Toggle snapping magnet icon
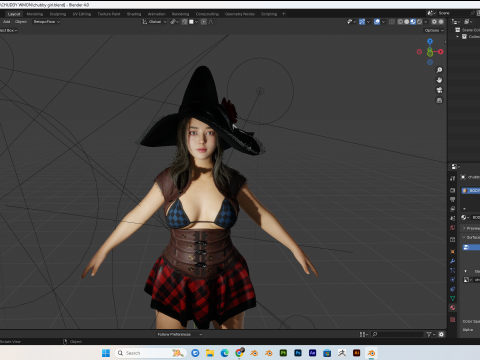This screenshot has height=360, width=480. click(x=184, y=22)
